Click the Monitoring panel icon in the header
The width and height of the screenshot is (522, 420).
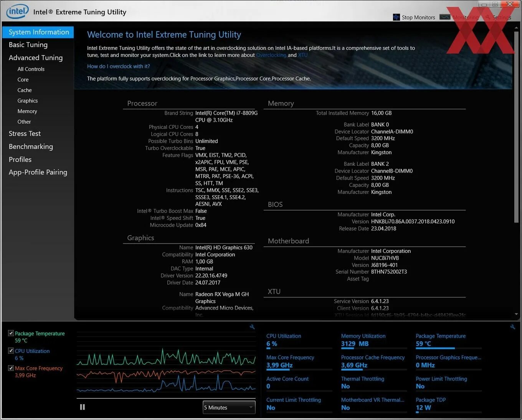pyautogui.click(x=445, y=17)
